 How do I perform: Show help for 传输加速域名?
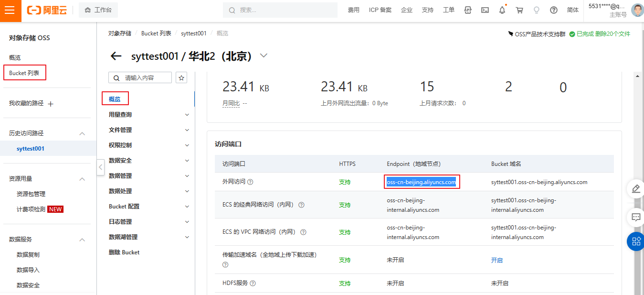click(x=225, y=264)
